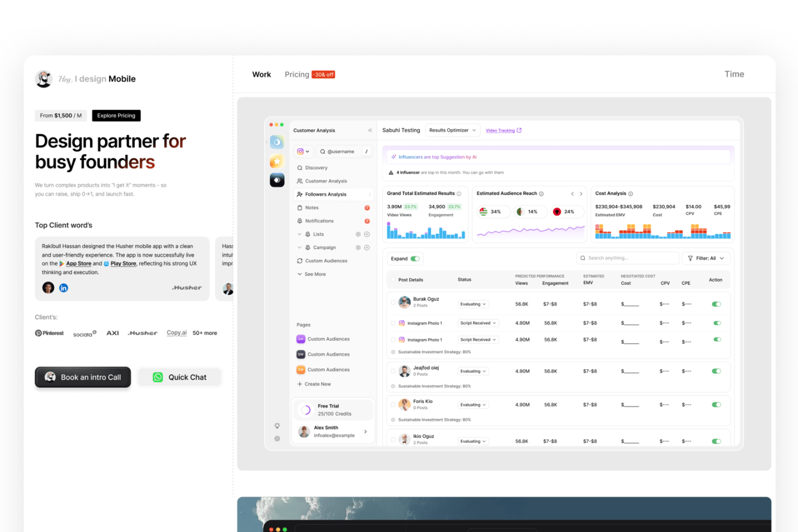Screen dimensions: 798x532
Task: Toggle the Action switch in Burak Oguz's row
Action: coord(717,304)
